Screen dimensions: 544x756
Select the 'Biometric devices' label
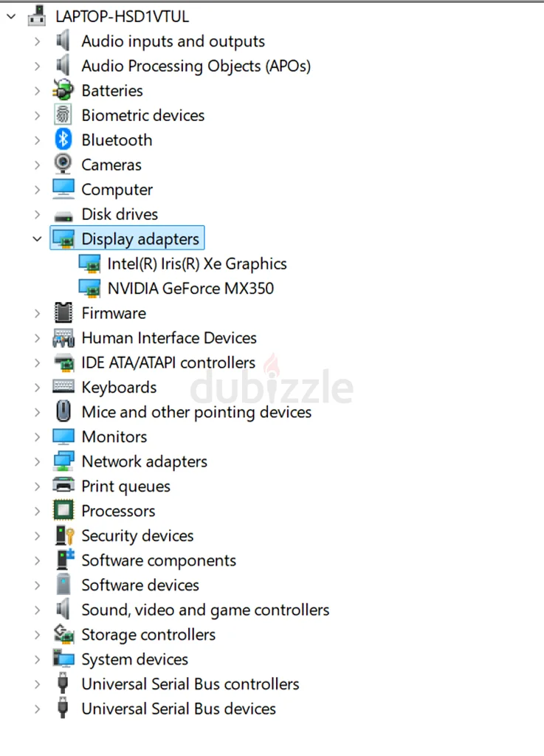pos(143,115)
